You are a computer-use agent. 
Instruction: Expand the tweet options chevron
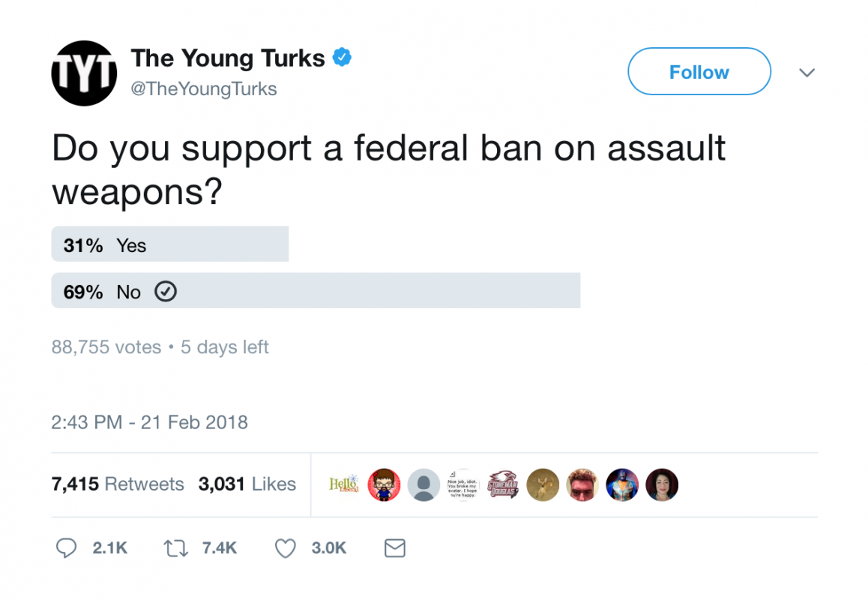pyautogui.click(x=807, y=73)
